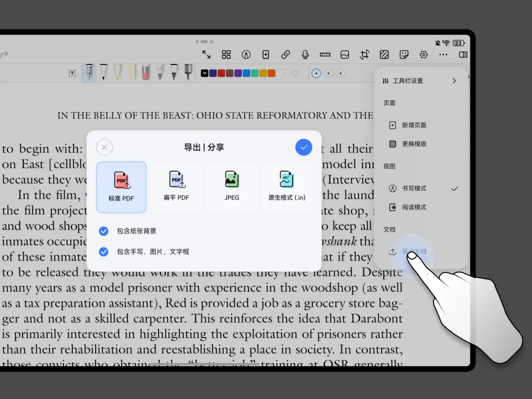Tap the three-dot multitasking handle at top

pyautogui.click(x=204, y=41)
